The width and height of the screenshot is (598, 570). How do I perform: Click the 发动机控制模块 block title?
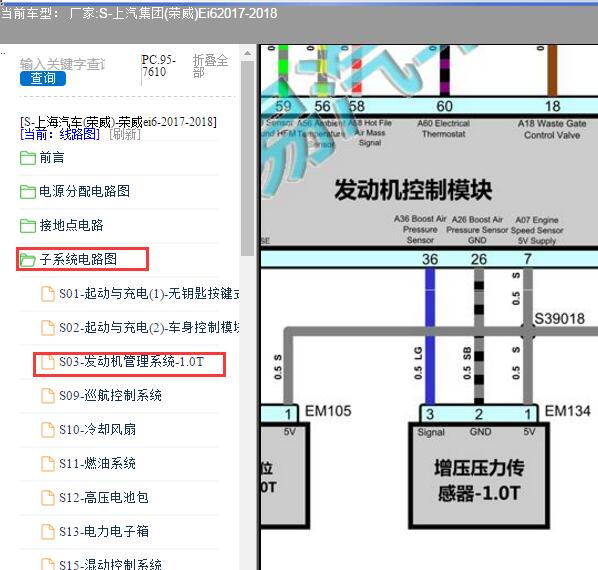tap(413, 190)
